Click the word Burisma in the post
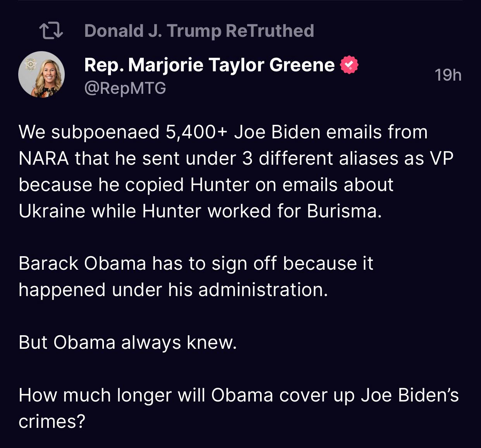Viewport: 481px width, 448px height. 344,211
